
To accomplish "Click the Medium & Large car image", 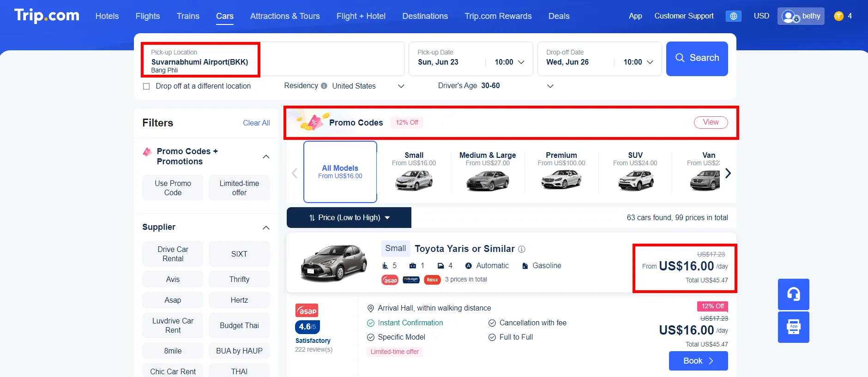I will tap(488, 180).
